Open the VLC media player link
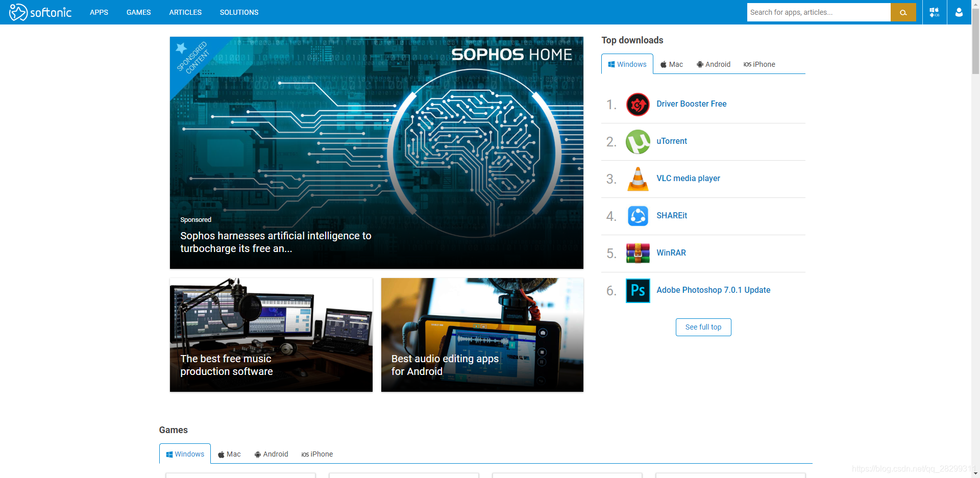This screenshot has height=478, width=980. pos(688,179)
